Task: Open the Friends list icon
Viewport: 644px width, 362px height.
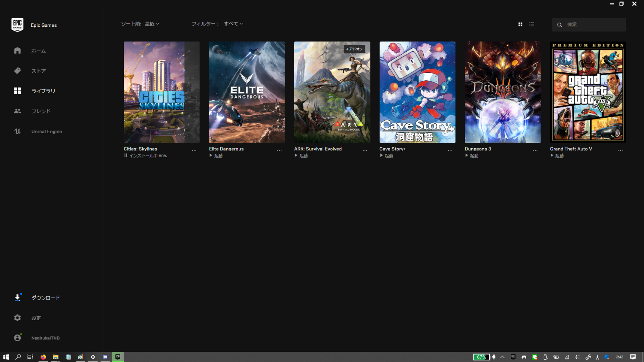Action: tap(17, 111)
